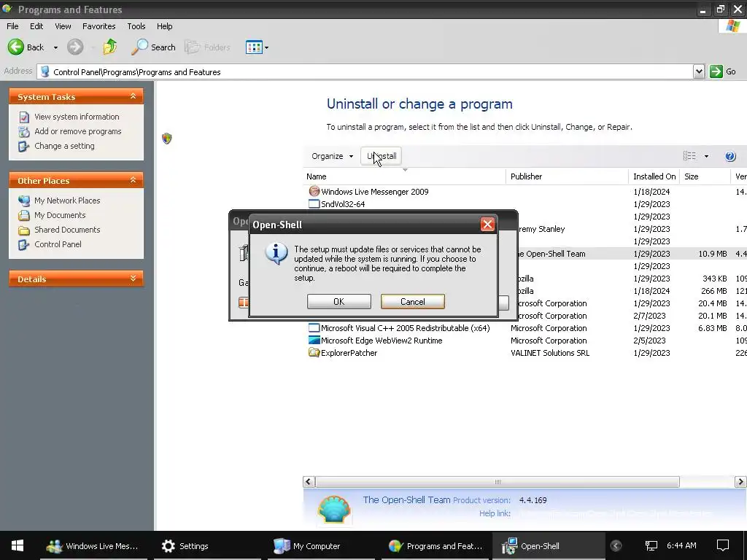This screenshot has height=560, width=747.
Task: Open the Back history dropdown arrow
Action: coord(55,47)
